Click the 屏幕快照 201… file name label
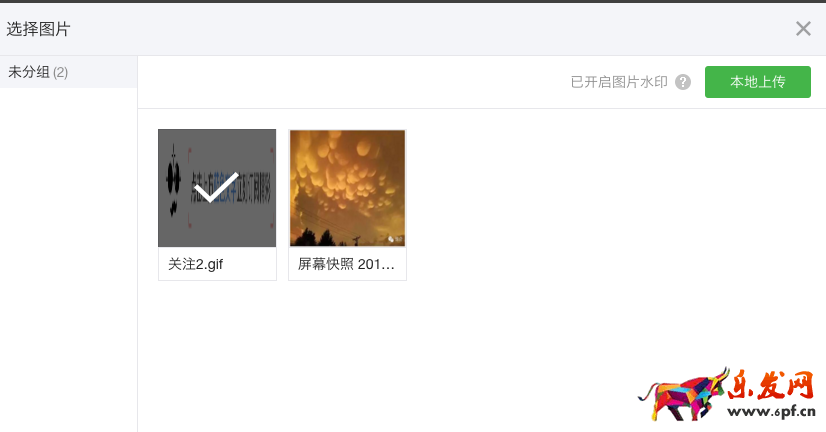 346,264
